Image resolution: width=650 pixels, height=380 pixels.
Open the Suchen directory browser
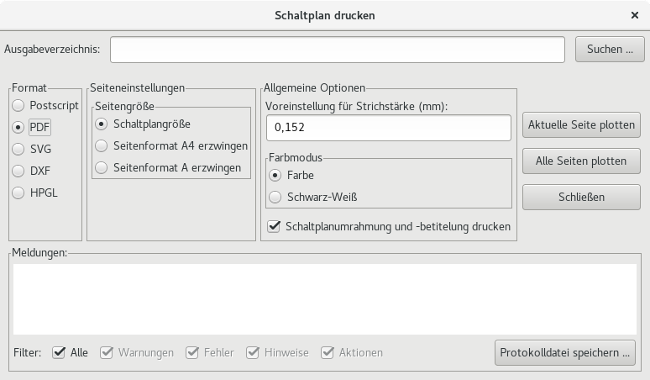click(x=609, y=49)
